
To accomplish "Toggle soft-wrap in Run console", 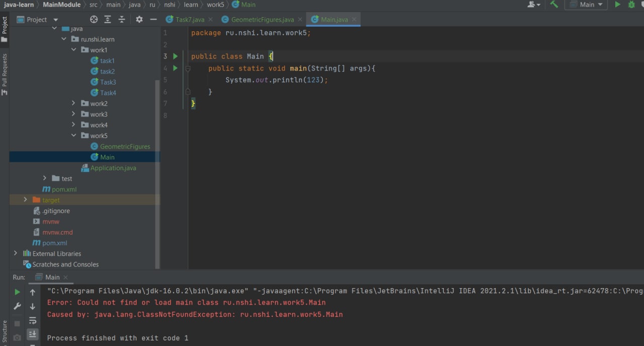I will pyautogui.click(x=33, y=320).
